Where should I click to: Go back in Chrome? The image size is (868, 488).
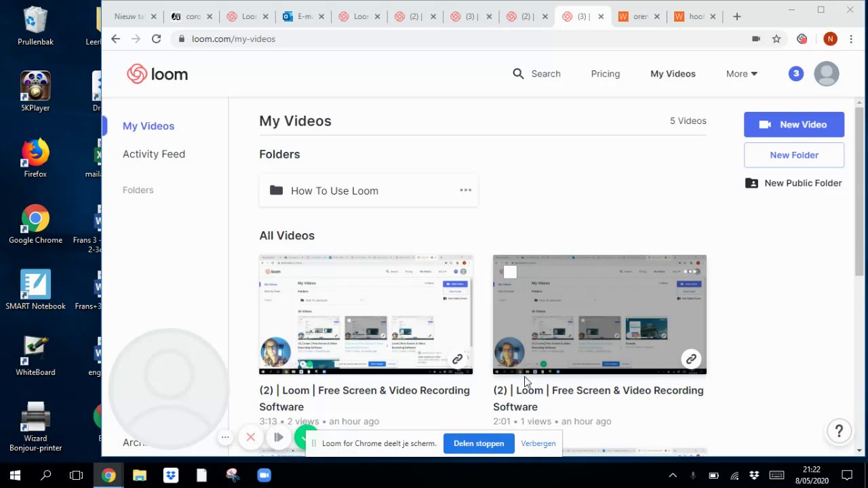click(x=115, y=39)
